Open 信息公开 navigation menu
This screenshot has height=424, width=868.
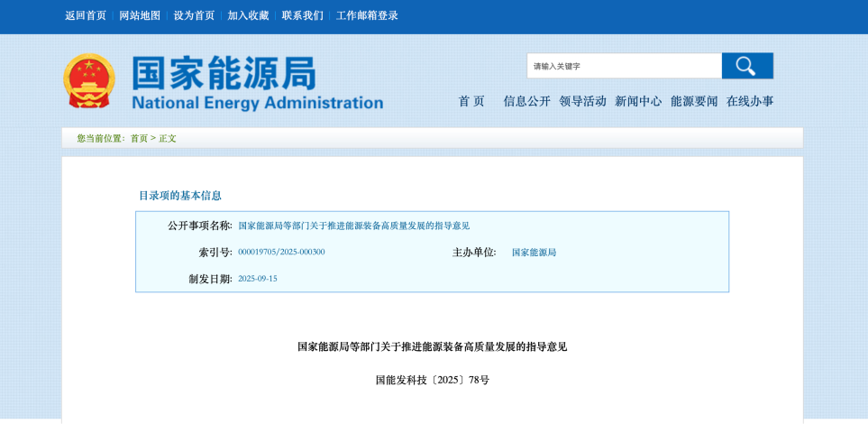point(526,101)
